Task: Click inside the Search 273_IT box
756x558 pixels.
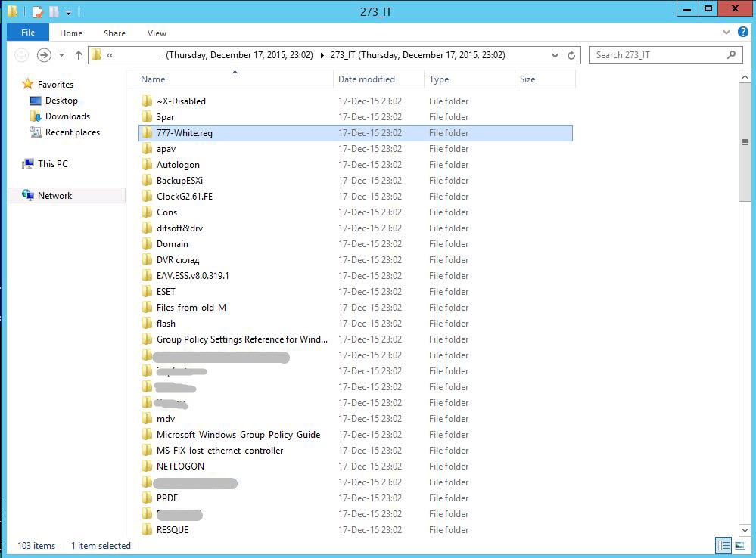Action: click(658, 55)
